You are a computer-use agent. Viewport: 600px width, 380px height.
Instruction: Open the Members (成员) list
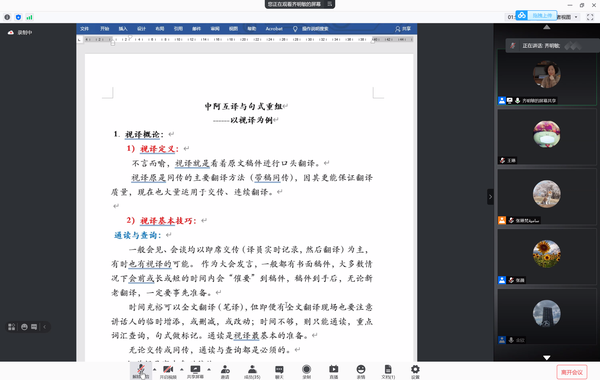(x=252, y=371)
